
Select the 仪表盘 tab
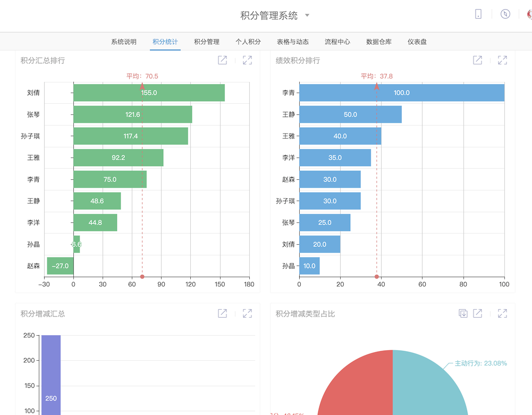pos(417,42)
